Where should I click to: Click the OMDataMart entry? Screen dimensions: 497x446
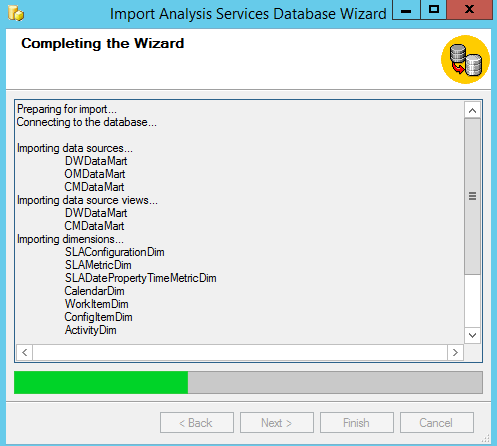(x=95, y=174)
